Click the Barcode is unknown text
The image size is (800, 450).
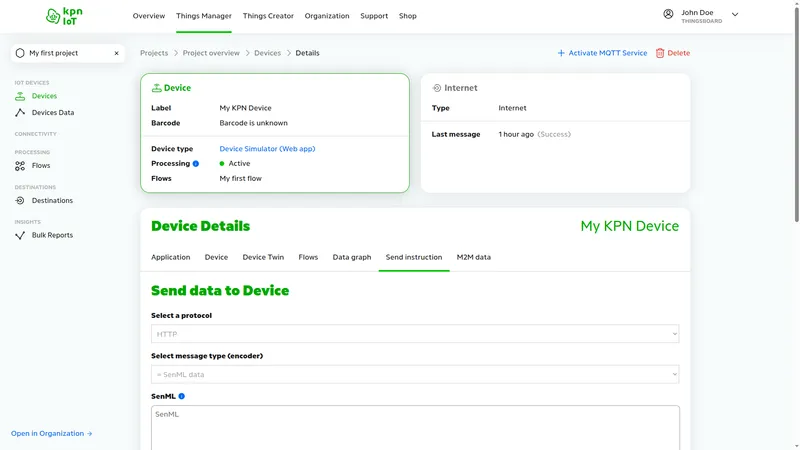click(254, 123)
